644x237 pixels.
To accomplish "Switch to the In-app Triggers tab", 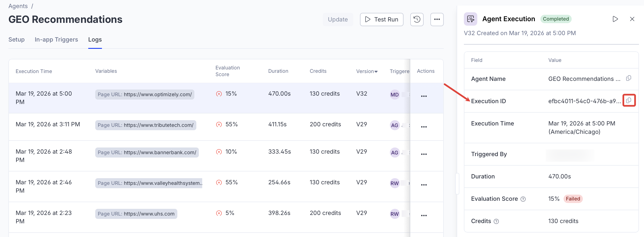I will pos(56,40).
